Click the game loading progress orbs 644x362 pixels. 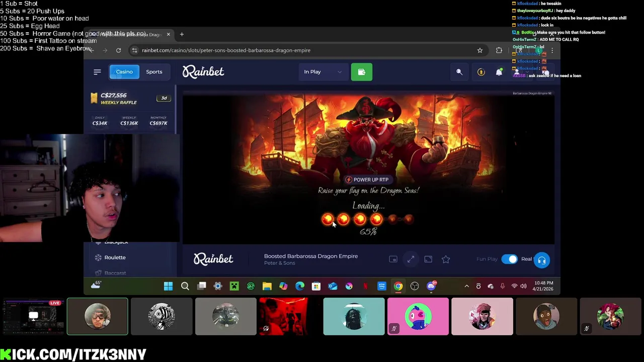(368, 219)
